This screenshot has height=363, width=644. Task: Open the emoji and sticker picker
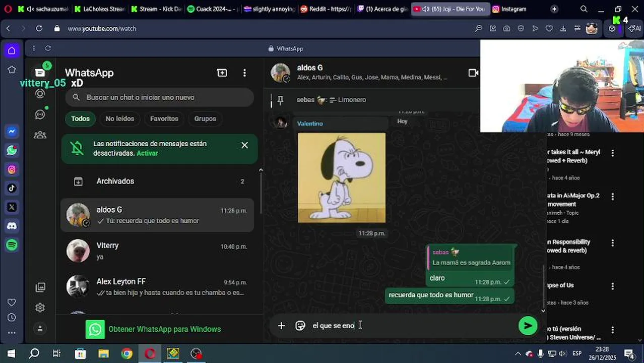300,326
